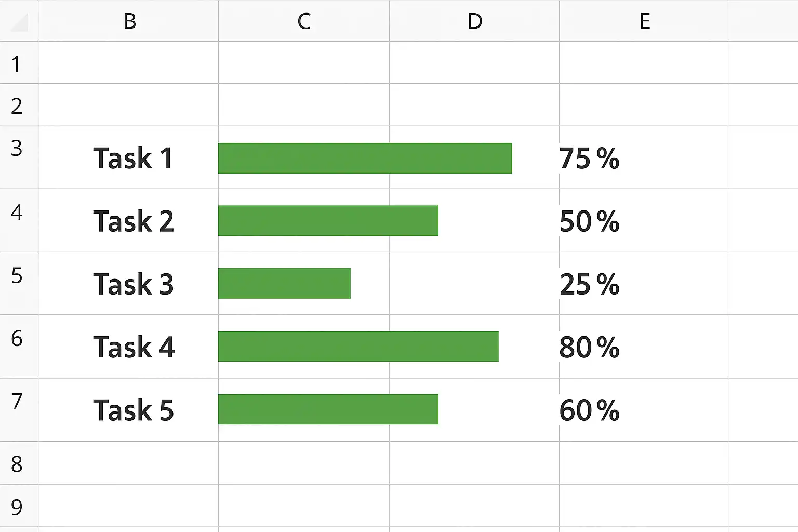Select the Task 5 green progress bar
This screenshot has width=798, height=532.
328,409
